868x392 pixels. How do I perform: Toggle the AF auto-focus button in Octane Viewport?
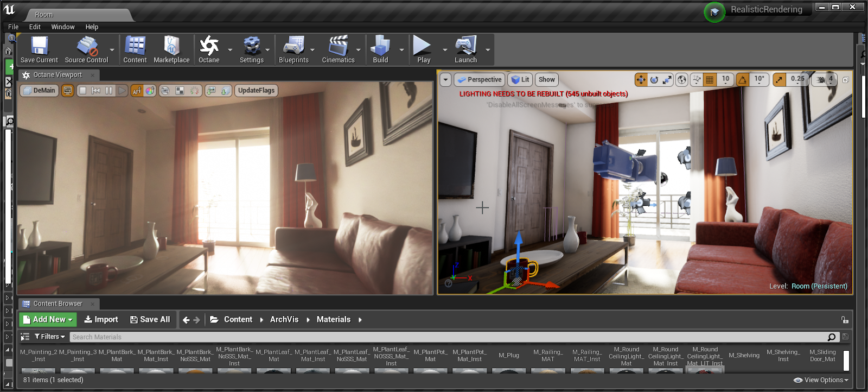[x=137, y=91]
